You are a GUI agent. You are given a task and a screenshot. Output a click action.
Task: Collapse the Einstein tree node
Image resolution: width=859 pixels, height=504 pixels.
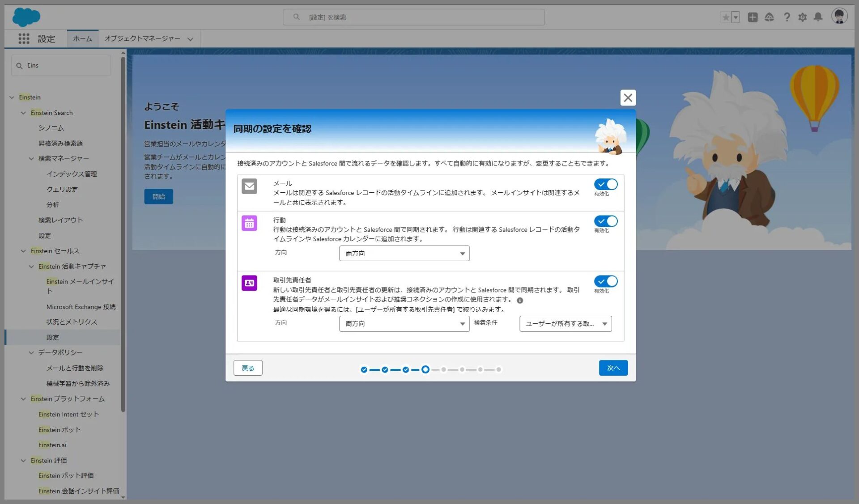(x=12, y=97)
